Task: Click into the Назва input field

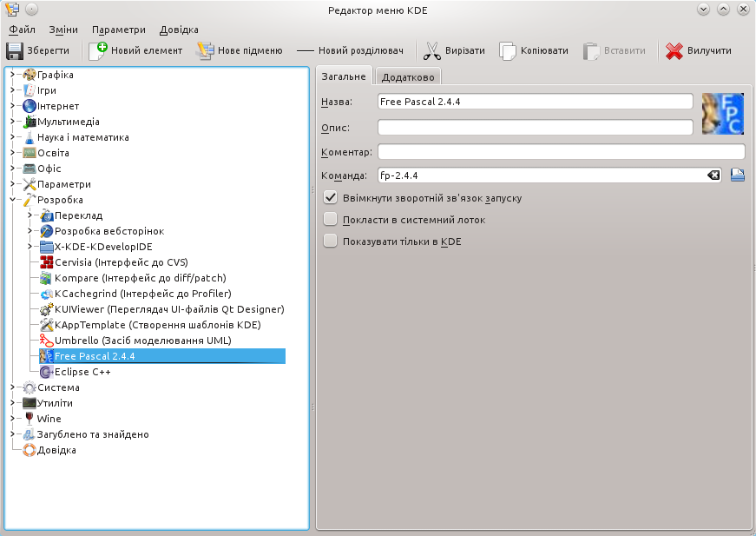Action: [536, 102]
